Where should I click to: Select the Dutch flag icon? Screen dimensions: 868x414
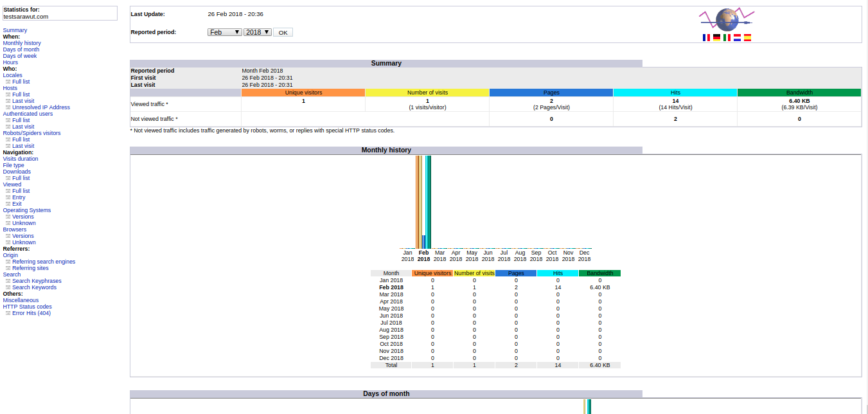(x=737, y=38)
